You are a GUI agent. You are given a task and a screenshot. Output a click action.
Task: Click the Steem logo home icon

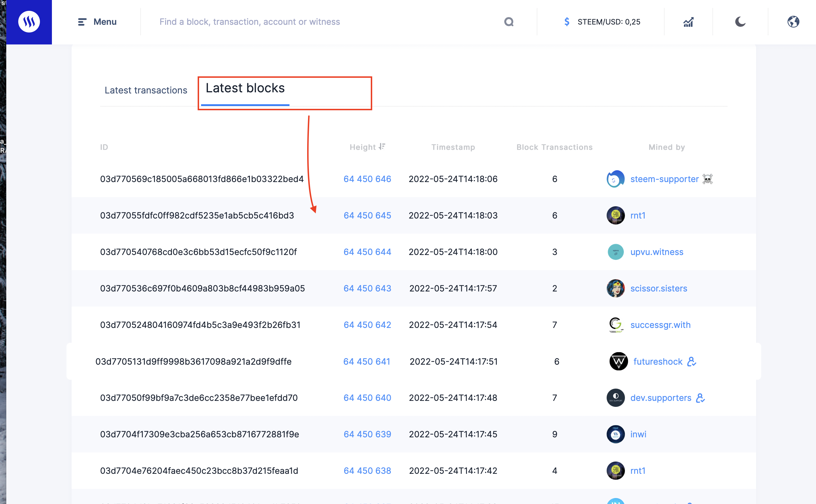click(x=29, y=22)
